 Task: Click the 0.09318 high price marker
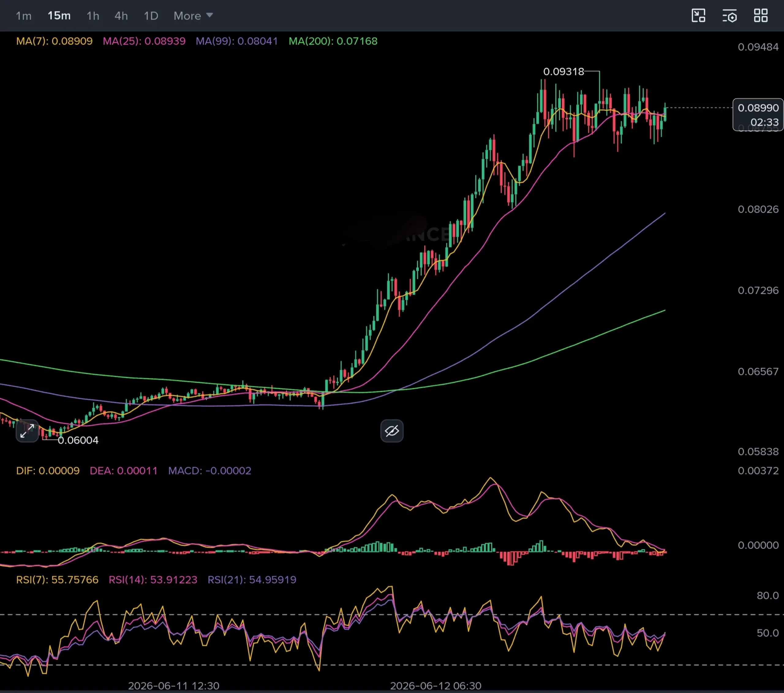pos(563,72)
